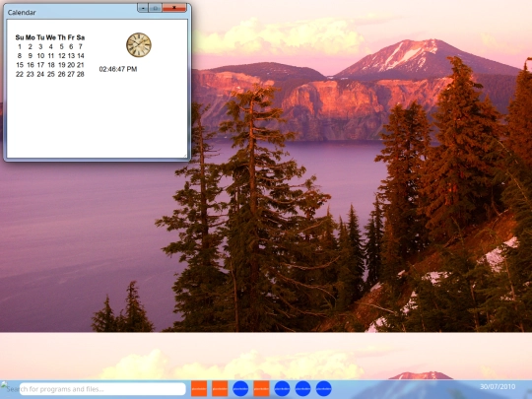
Task: Select day 27 in the calendar
Action: pos(71,74)
